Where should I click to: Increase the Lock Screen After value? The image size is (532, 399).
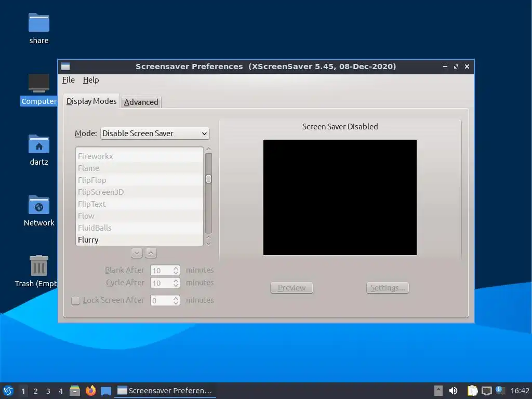point(176,298)
